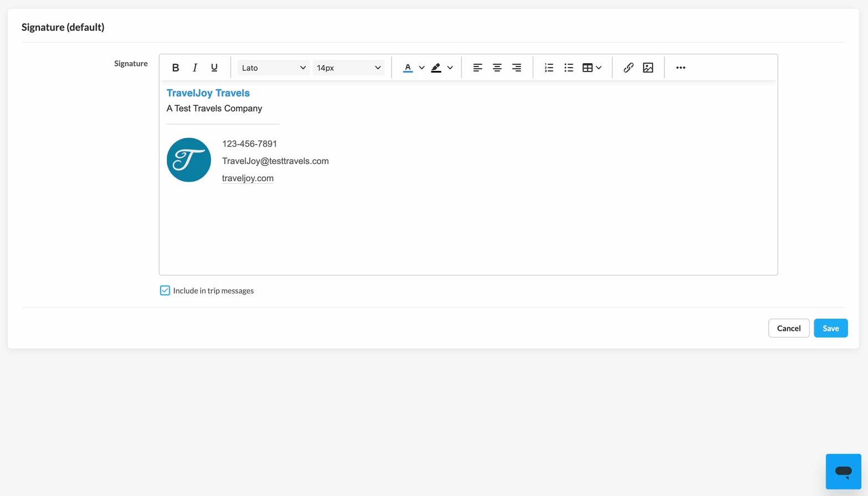868x496 pixels.
Task: Insert a numbered list
Action: pyautogui.click(x=549, y=68)
